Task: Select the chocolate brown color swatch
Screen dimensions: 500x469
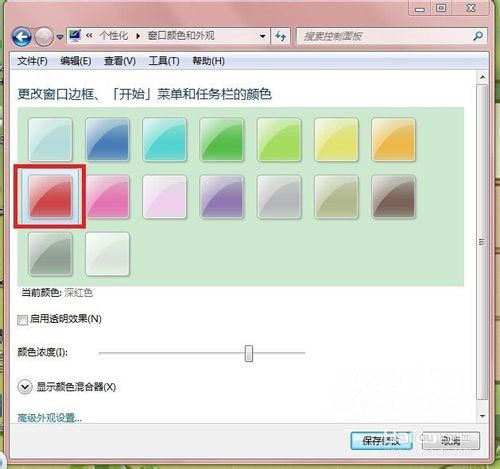Action: 393,197
